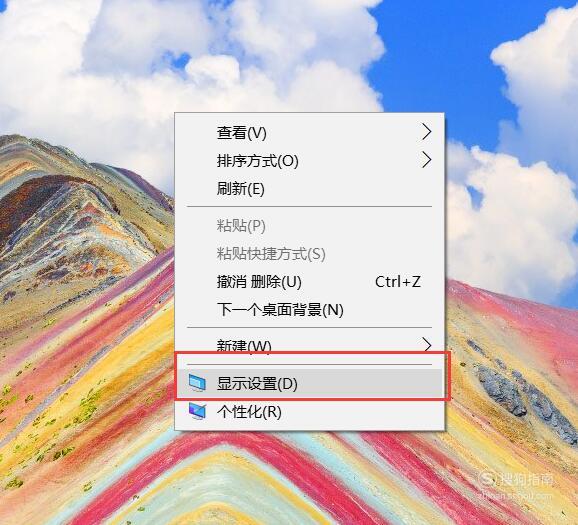Click the watermark URL below 搜狗指南
This screenshot has height=525, width=578.
[516, 495]
